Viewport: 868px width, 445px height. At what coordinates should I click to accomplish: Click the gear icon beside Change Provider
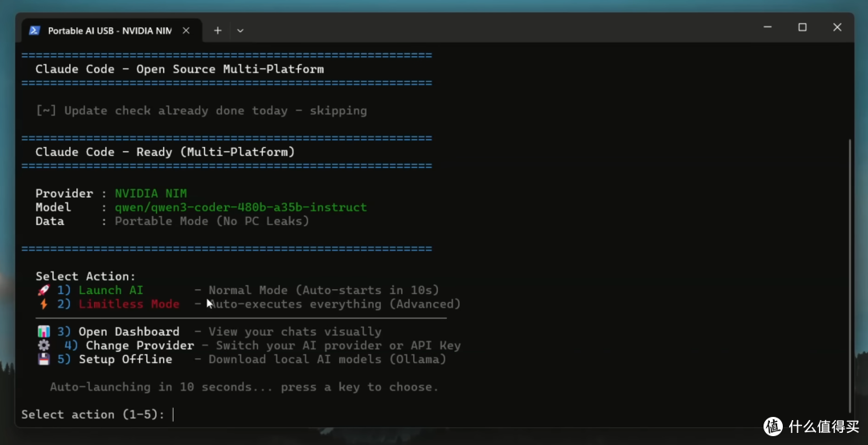click(x=43, y=345)
